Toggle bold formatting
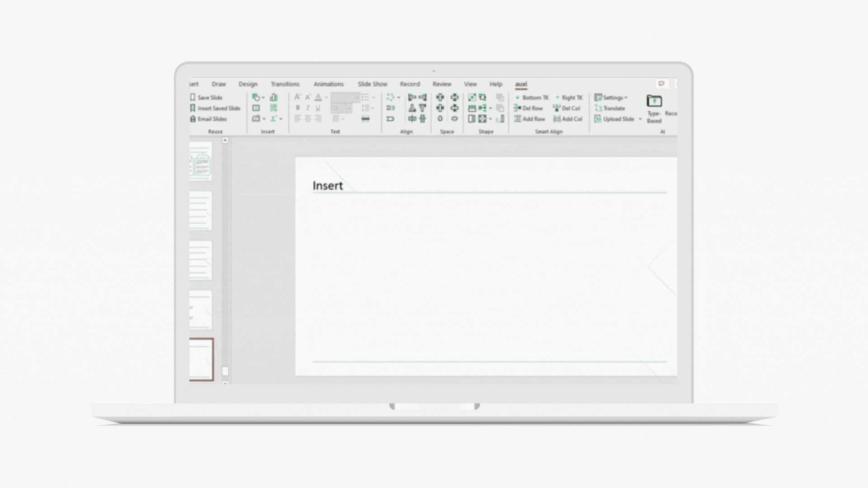This screenshot has height=488, width=868. click(x=297, y=108)
